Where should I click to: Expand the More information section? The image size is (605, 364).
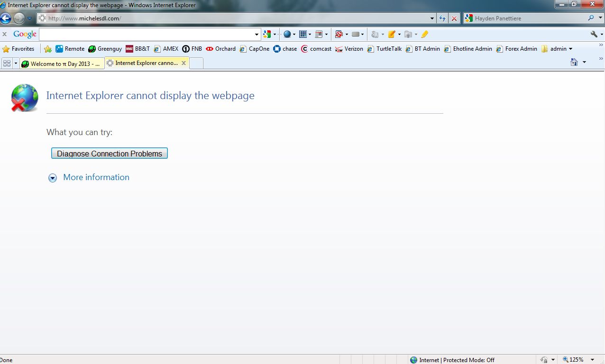53,178
